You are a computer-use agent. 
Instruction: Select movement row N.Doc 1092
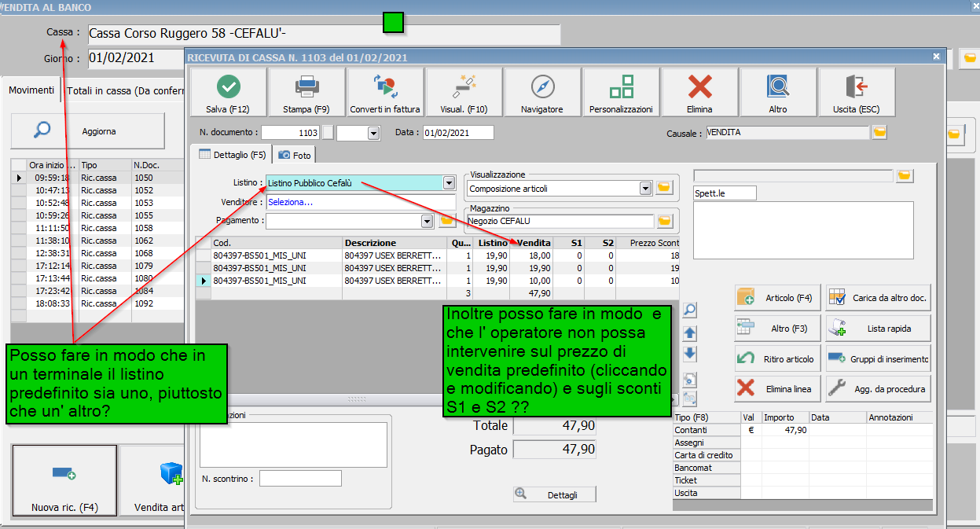click(97, 303)
